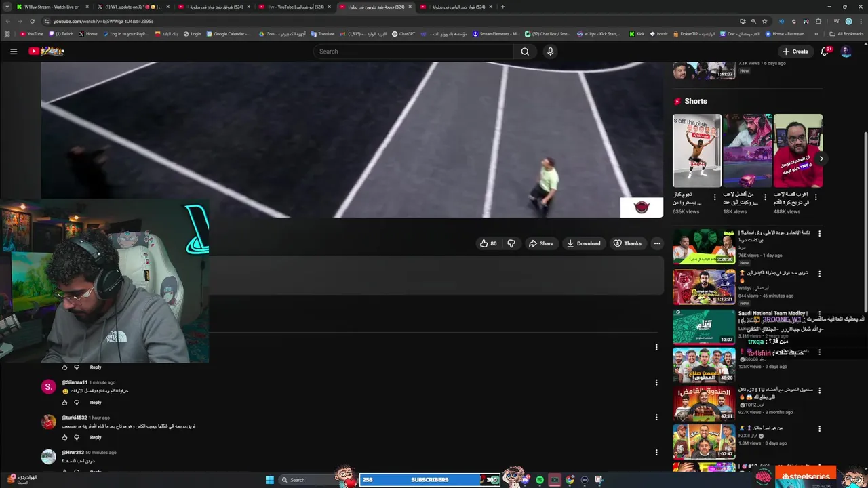Open the Short with 488K views
Screen dimensions: 868x488
pyautogui.click(x=798, y=150)
